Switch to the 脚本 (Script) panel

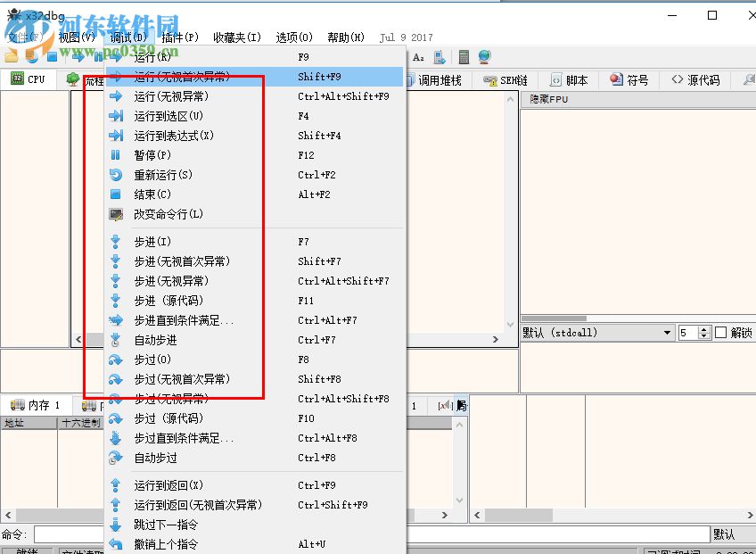[x=570, y=79]
